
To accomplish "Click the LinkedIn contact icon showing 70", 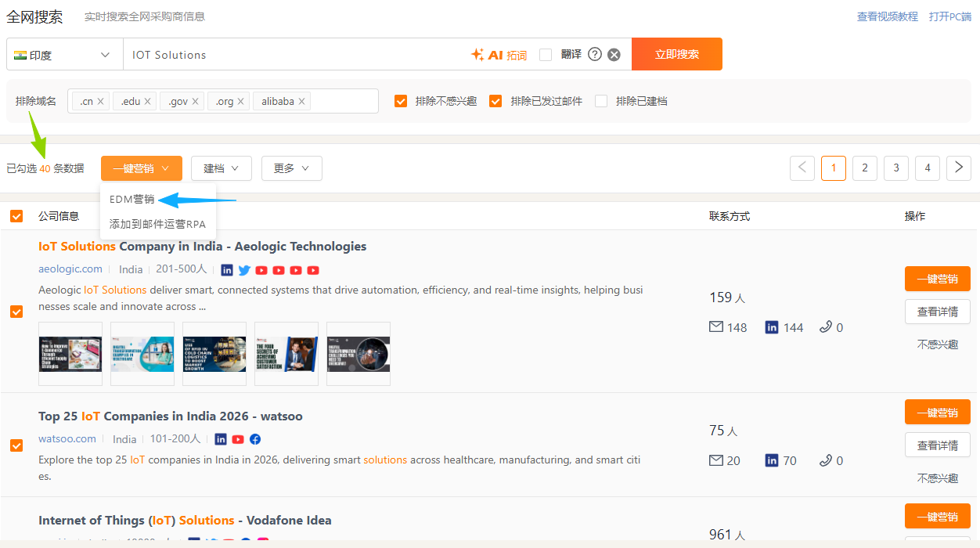I will (772, 460).
